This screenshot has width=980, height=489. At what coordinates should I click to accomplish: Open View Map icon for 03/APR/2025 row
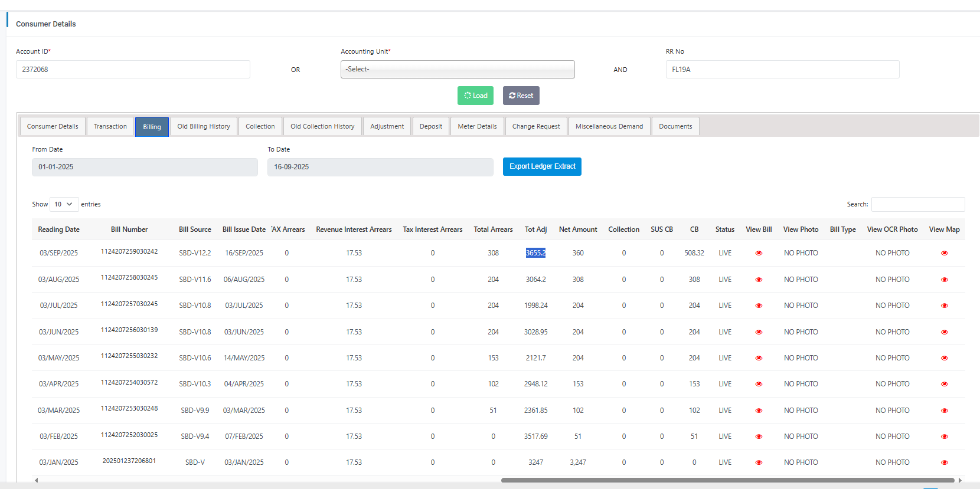[944, 384]
